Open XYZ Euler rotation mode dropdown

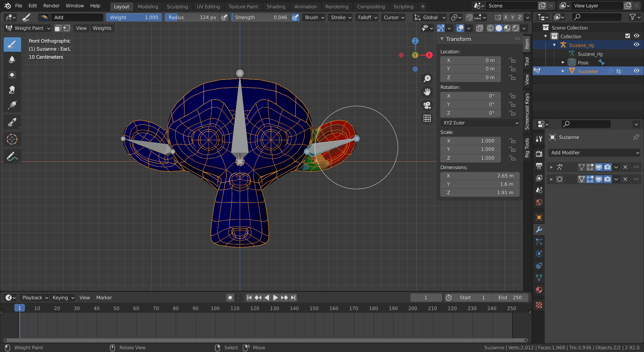(x=480, y=123)
